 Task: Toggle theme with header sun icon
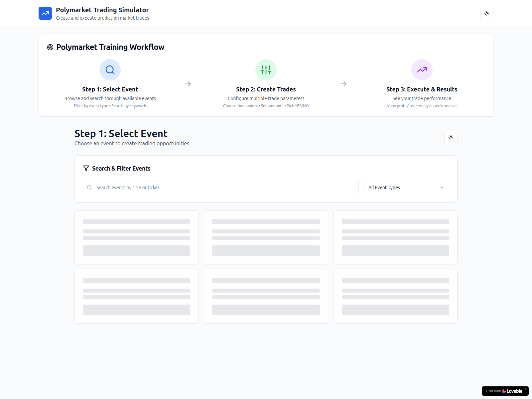(487, 13)
